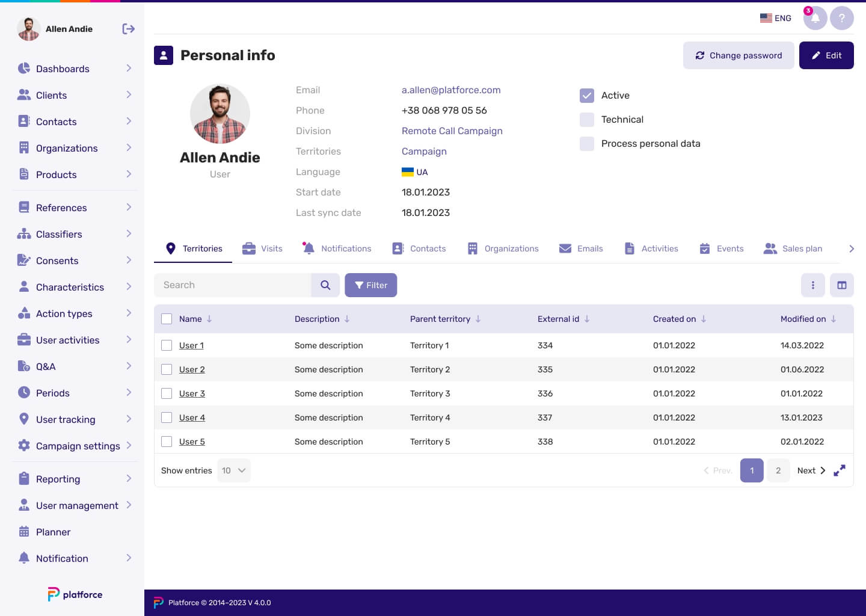Click the Edit button

coord(826,55)
